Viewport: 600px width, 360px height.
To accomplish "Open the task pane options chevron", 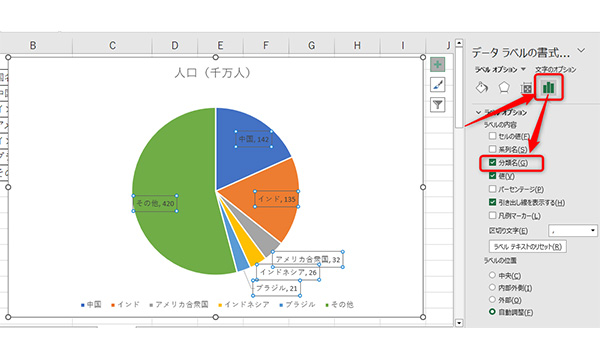I will tap(581, 50).
